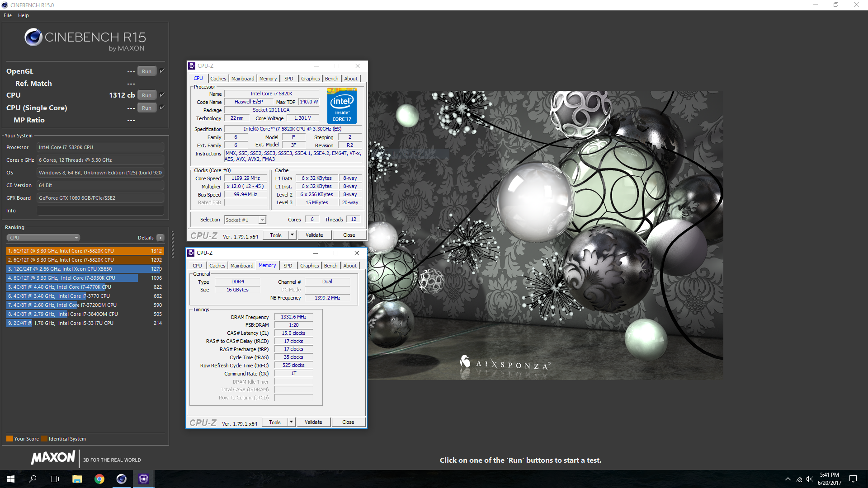Switch to Mainboard tab in upper CPU-Z

pos(243,79)
